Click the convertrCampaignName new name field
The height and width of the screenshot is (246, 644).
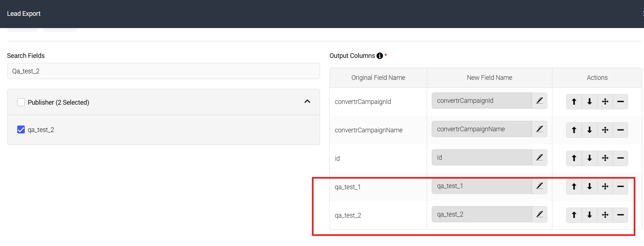tap(482, 129)
